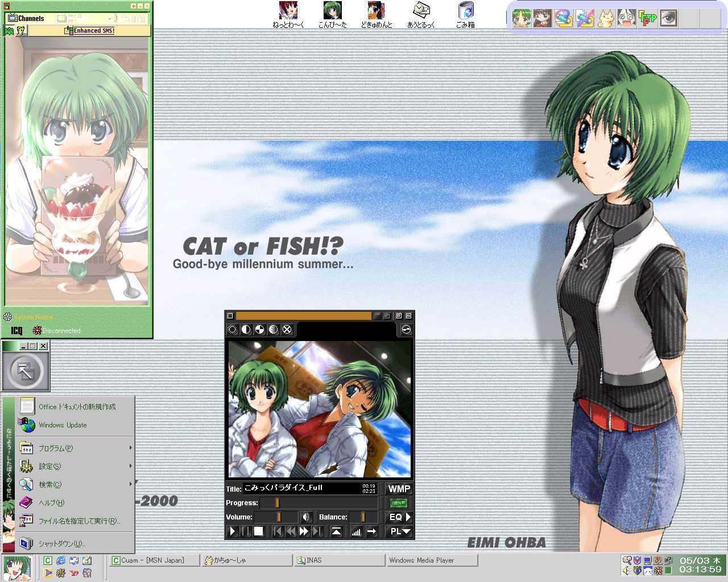Click the yellow cat launcher icon

coord(606,18)
